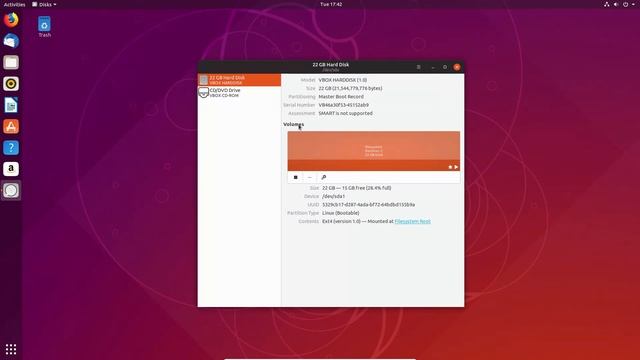Launch Firefox from the dock
Image resolution: width=640 pixels, height=360 pixels.
(11, 20)
